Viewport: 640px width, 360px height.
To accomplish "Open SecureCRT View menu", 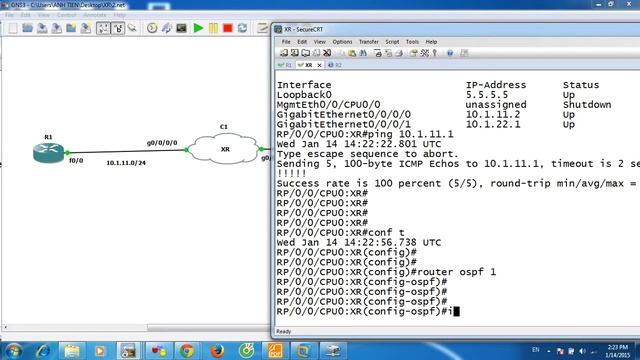I will pos(319,42).
